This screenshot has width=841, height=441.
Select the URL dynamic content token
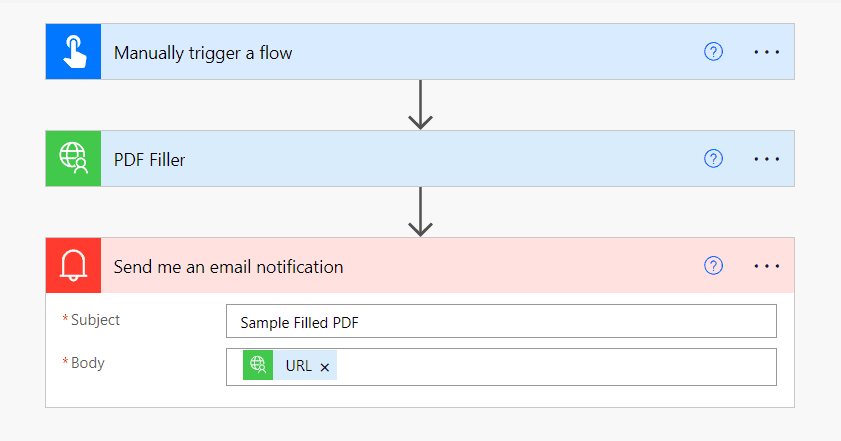[298, 366]
